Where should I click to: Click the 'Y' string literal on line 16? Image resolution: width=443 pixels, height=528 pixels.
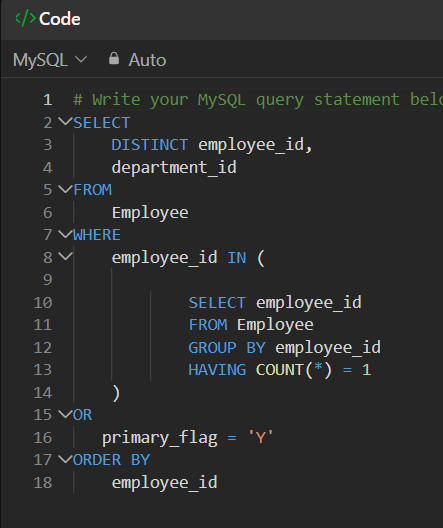pos(261,437)
